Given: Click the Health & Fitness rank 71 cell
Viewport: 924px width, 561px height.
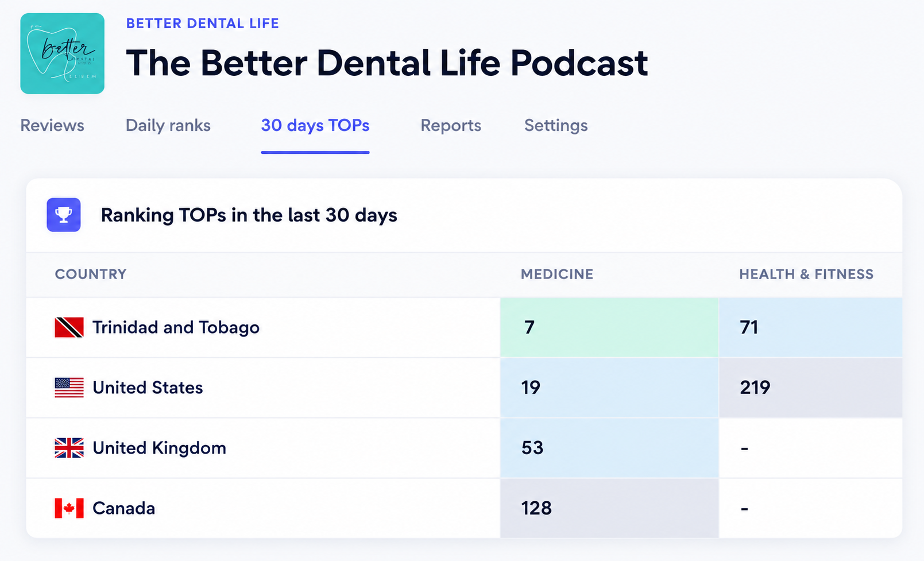Looking at the screenshot, I should pyautogui.click(x=810, y=327).
